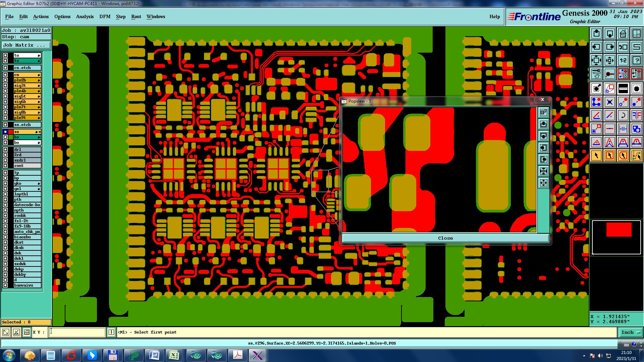Click the help question mark icon
Image resolution: width=644 pixels, height=362 pixels.
636,60
